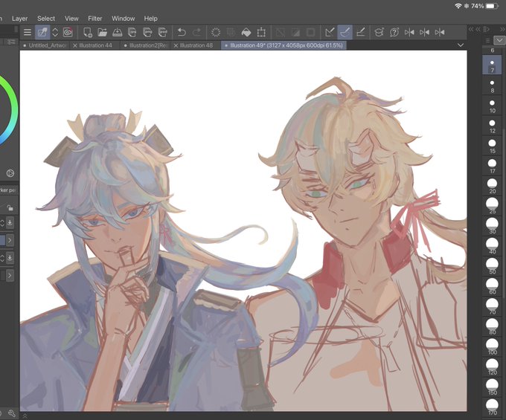Viewport: 506px width, 420px height.
Task: Toggle Snap to Ruler
Action: tap(330, 32)
